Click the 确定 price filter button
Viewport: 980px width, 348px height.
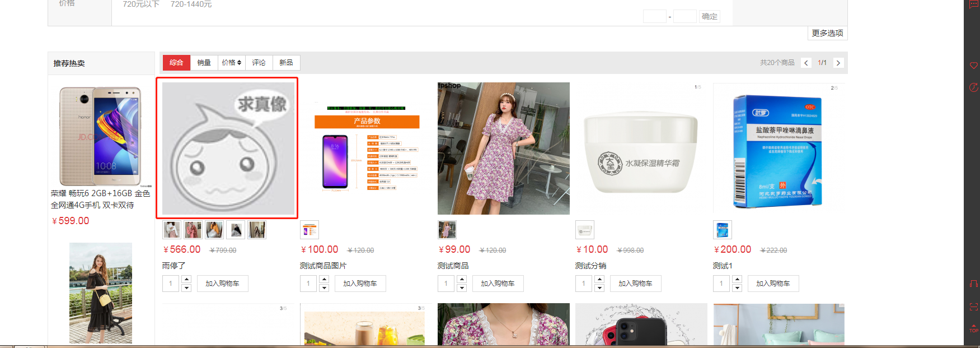click(x=710, y=16)
